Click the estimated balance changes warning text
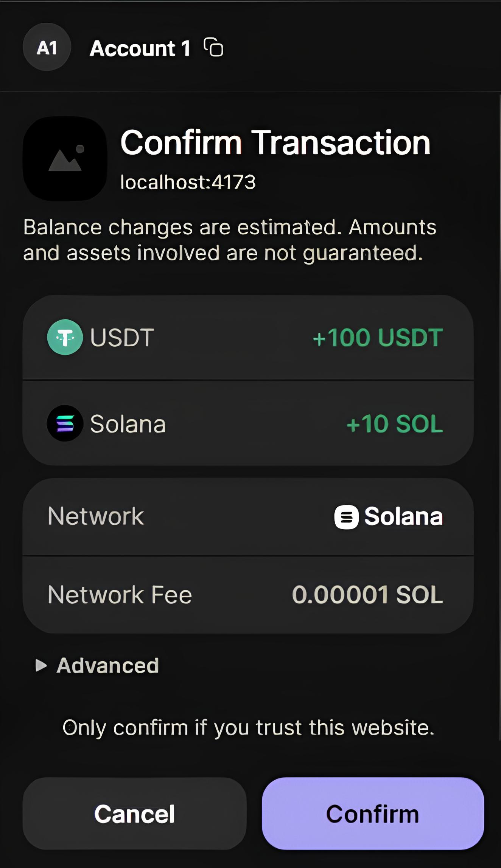This screenshot has width=501, height=868. pos(229,240)
